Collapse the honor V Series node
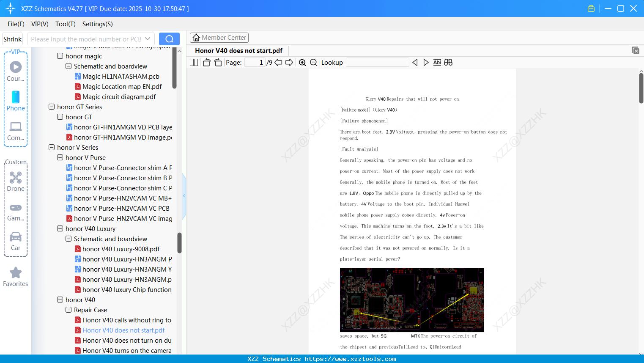This screenshot has height=363, width=644. coord(52,148)
